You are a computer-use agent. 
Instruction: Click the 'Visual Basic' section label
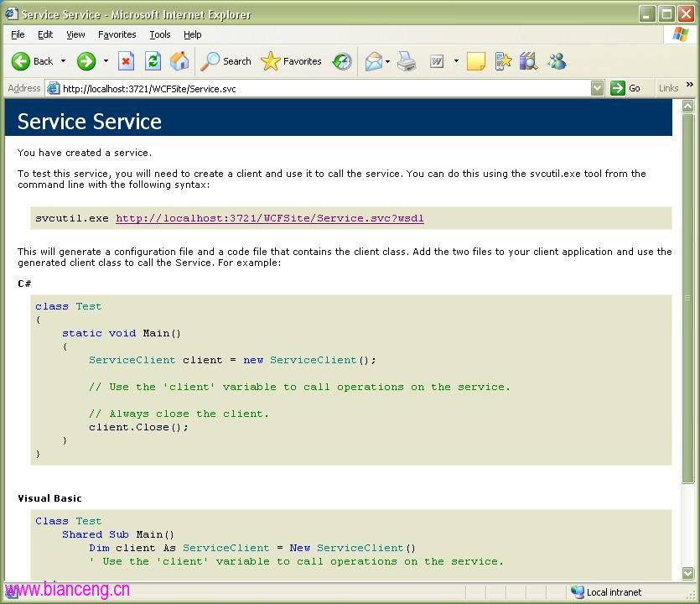click(x=49, y=498)
